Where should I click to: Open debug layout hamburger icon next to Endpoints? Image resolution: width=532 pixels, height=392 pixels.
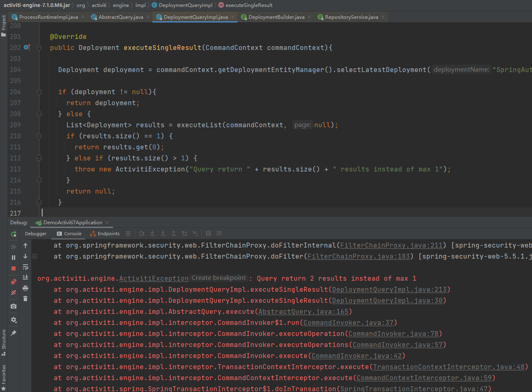(128, 233)
